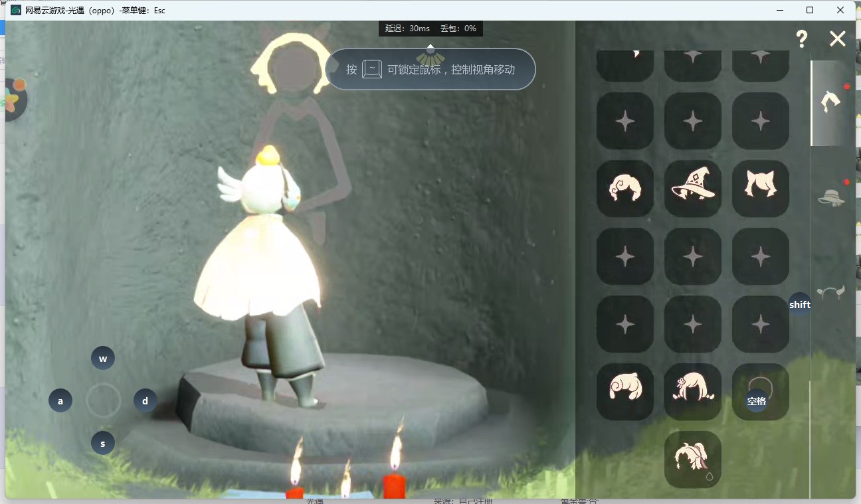
Task: Switch to the hat category tab
Action: click(x=831, y=197)
